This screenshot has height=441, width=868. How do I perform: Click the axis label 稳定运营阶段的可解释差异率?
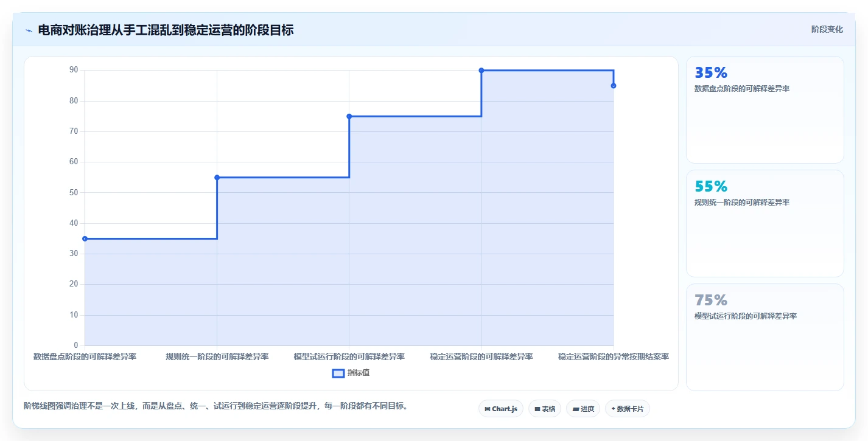[x=481, y=356]
